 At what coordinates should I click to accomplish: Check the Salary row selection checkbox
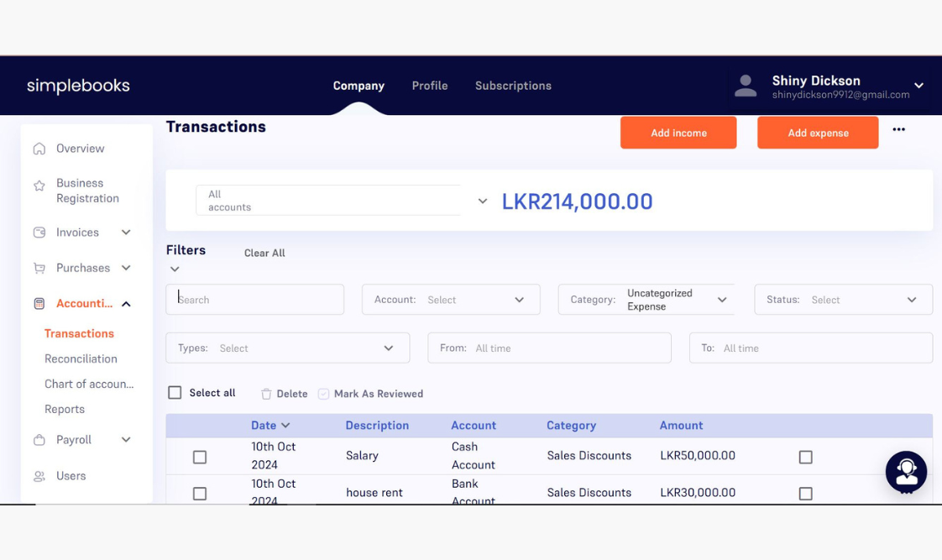200,458
